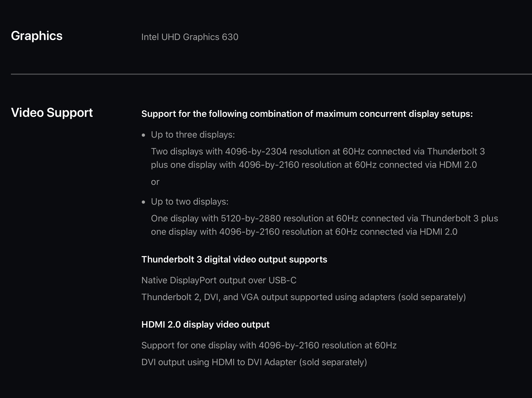Click Support for one display 4096-by-2160 line
Image resolution: width=532 pixels, height=398 pixels.
pyautogui.click(x=269, y=345)
